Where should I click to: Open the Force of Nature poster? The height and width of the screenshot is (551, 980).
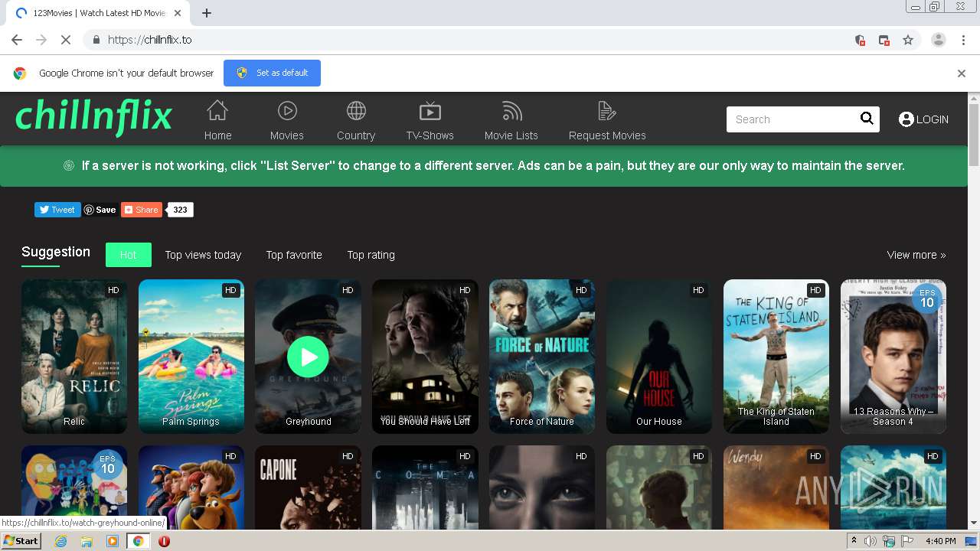click(x=542, y=357)
